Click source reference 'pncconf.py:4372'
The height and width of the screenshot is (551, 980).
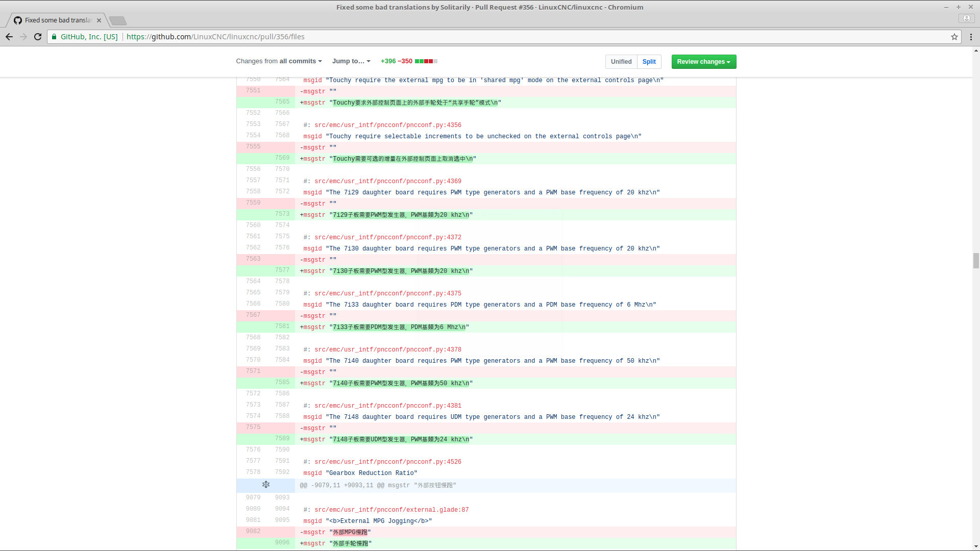pyautogui.click(x=388, y=238)
